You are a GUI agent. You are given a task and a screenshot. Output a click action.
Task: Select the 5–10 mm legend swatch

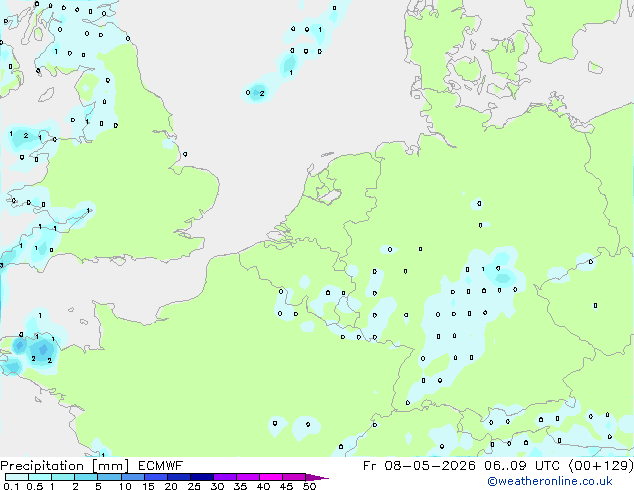point(109,477)
